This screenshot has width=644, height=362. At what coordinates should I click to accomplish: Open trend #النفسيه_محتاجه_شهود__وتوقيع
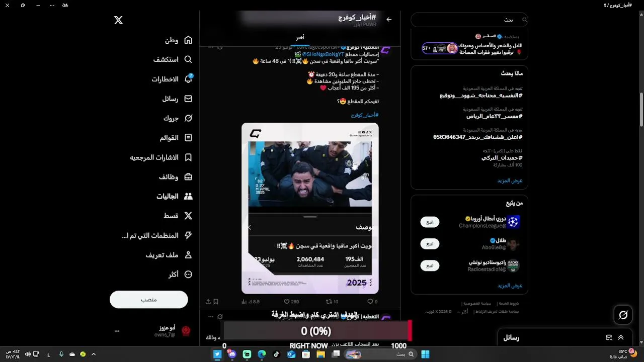(481, 96)
